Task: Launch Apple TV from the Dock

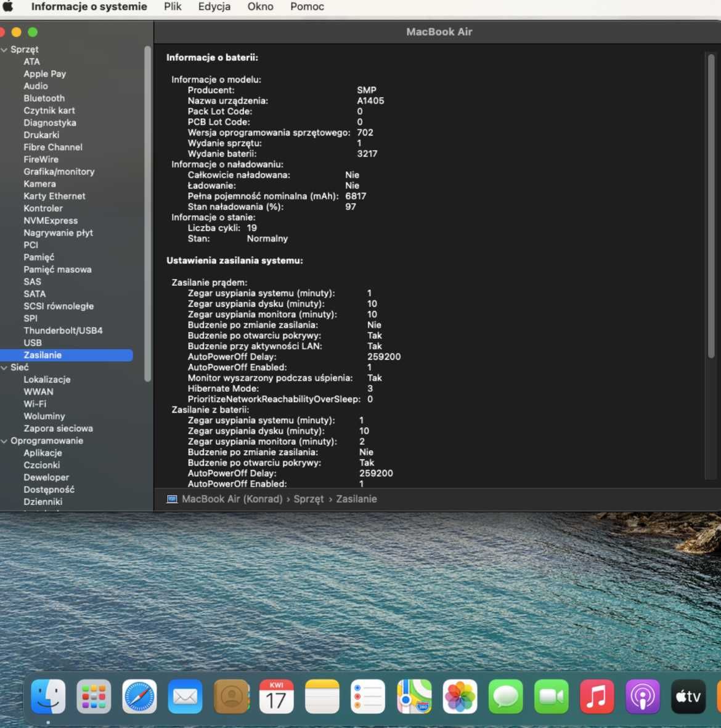Action: (x=688, y=697)
